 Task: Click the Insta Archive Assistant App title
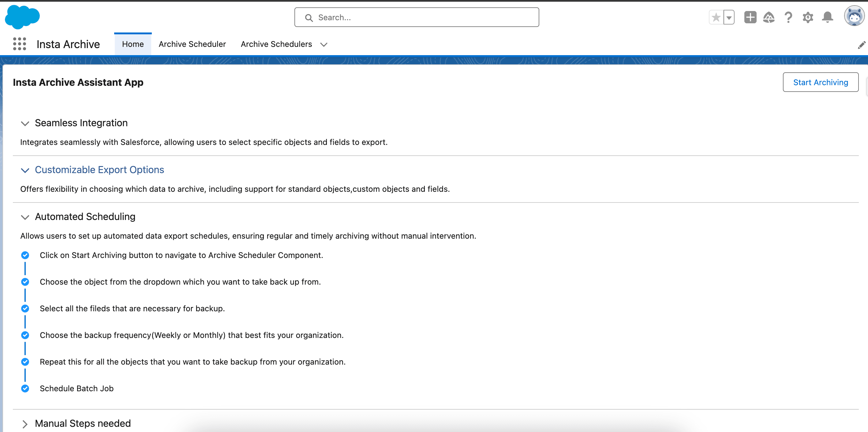pos(78,82)
